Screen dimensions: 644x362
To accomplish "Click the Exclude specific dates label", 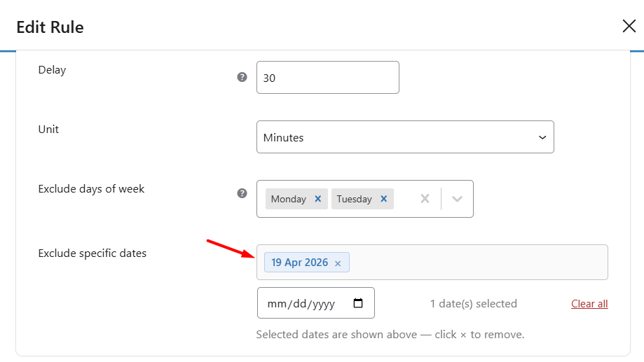I will (93, 253).
